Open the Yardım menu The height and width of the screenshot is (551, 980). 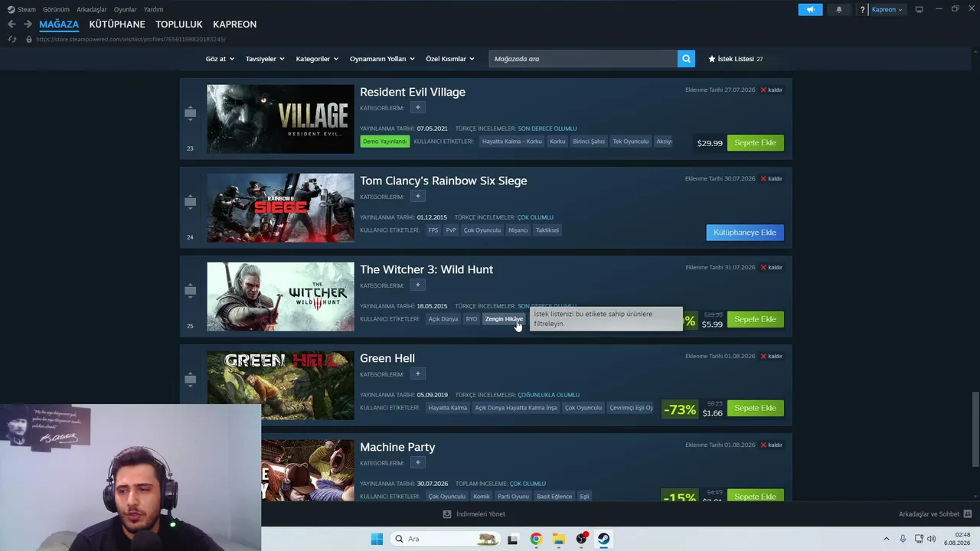pyautogui.click(x=153, y=9)
